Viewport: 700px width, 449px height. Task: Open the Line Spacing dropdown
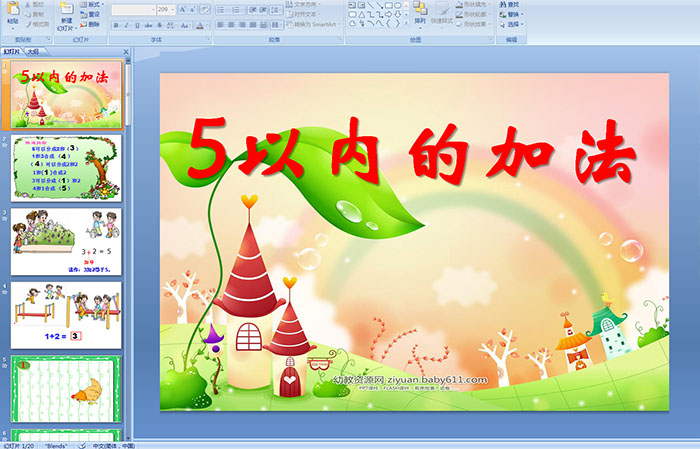[x=276, y=9]
